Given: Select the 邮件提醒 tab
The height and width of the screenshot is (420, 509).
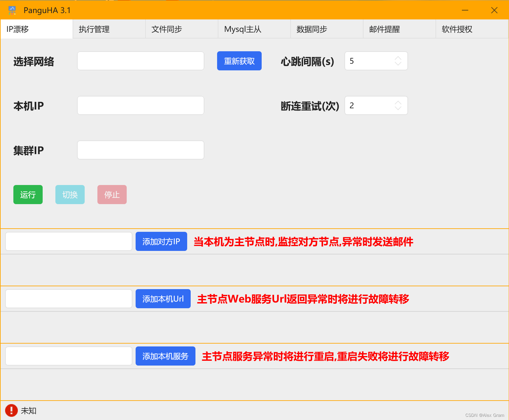Looking at the screenshot, I should (399, 29).
